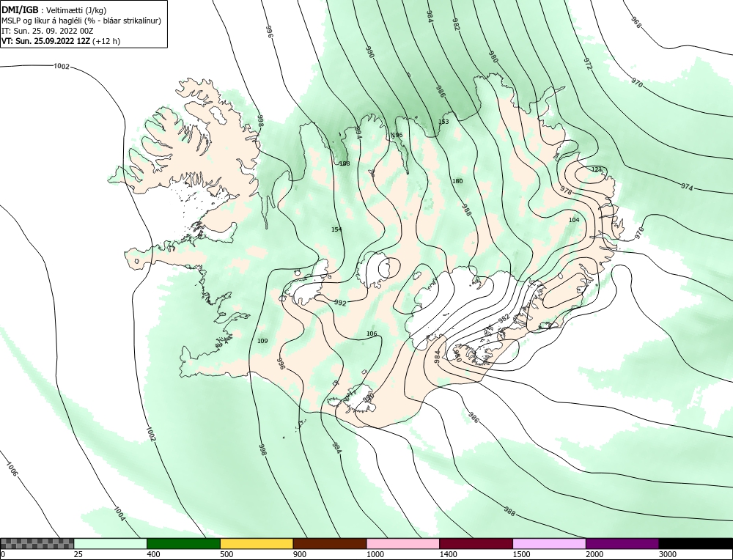Screen dimensions: 733x560
Task: Click the CAPE value 109 on the map
Action: 262,341
